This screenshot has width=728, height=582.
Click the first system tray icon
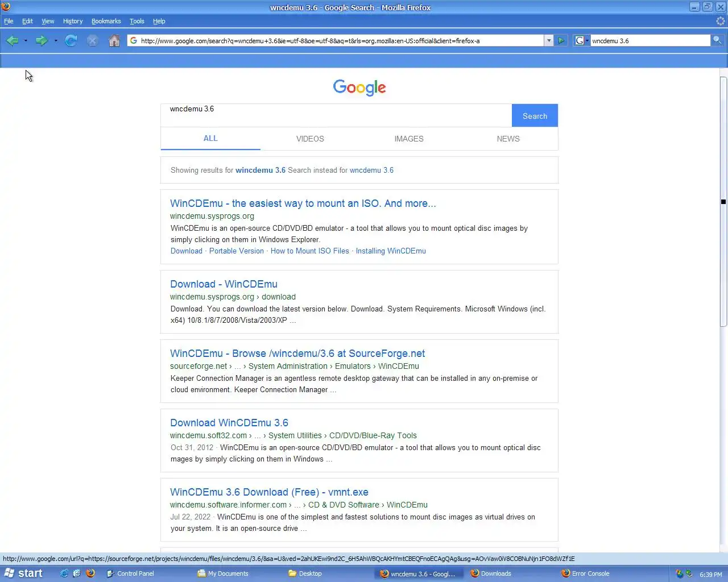coord(679,573)
